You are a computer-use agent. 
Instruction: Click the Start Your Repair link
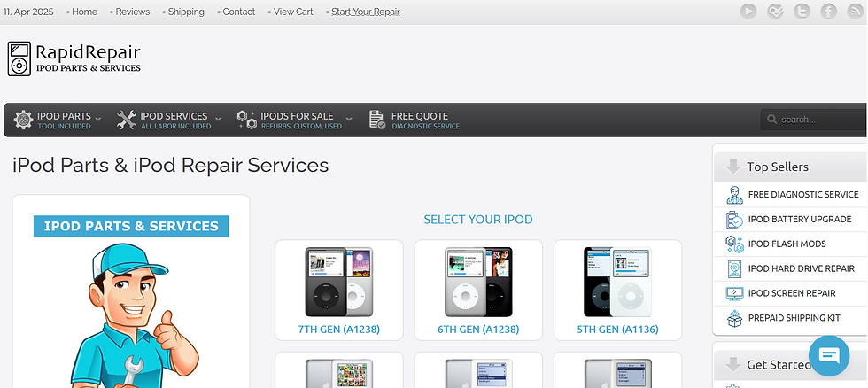tap(365, 12)
